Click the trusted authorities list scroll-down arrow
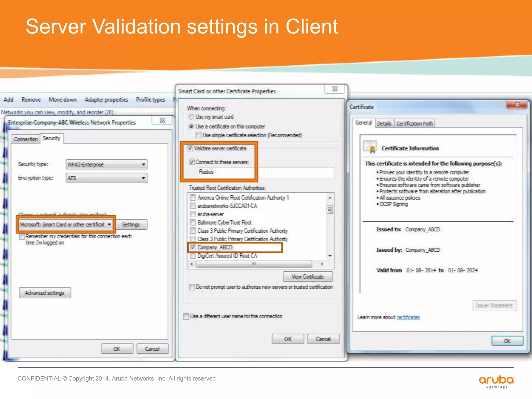 330,256
